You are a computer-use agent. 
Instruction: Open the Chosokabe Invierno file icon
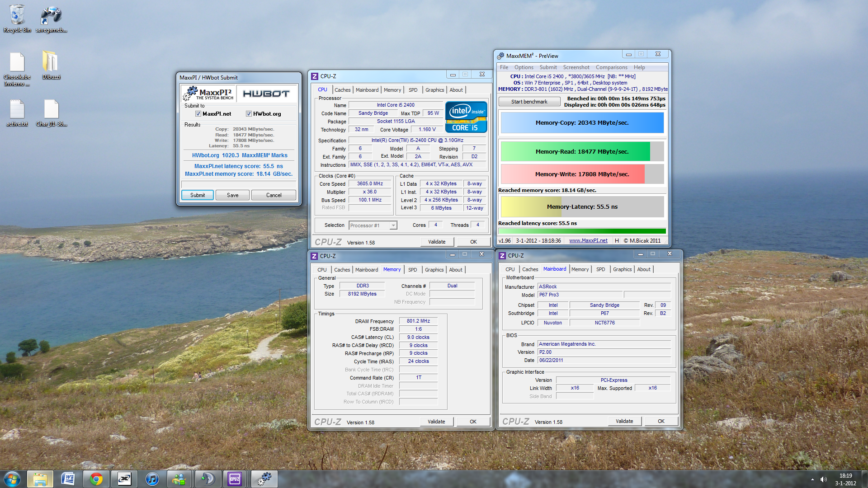click(17, 69)
